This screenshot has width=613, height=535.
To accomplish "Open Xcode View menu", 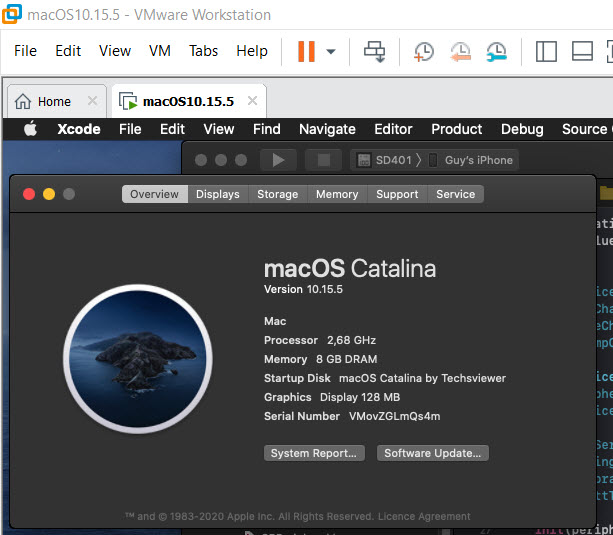I will coord(219,129).
